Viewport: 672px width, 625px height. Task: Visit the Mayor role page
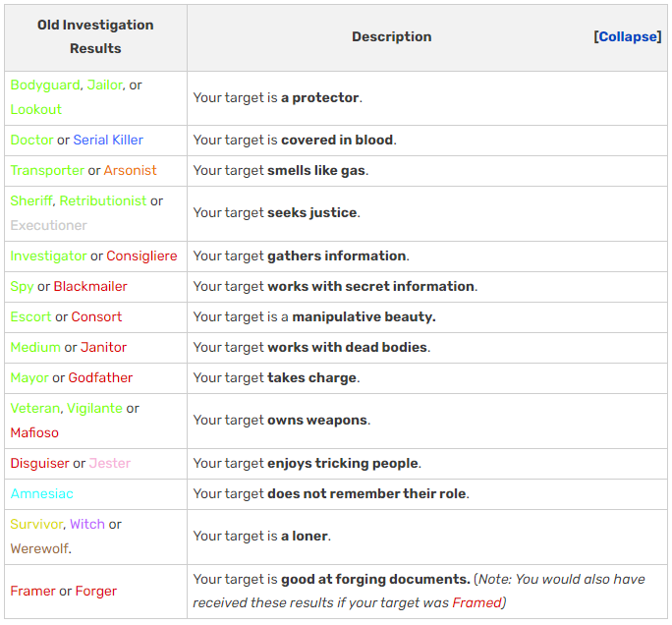coord(29,377)
